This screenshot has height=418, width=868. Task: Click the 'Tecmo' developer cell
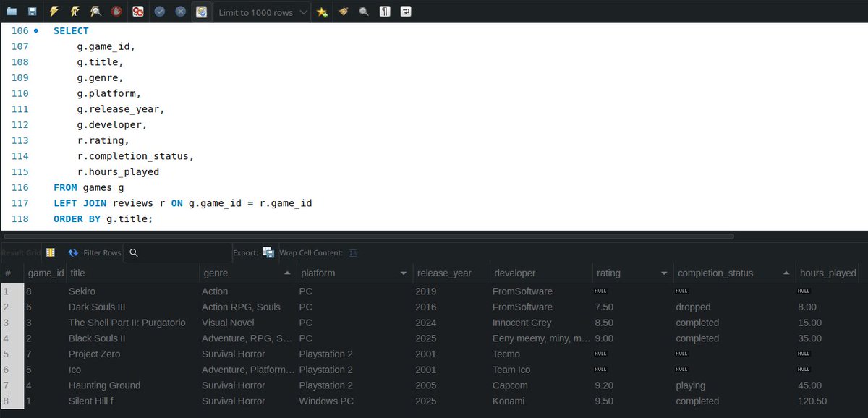(x=542, y=354)
